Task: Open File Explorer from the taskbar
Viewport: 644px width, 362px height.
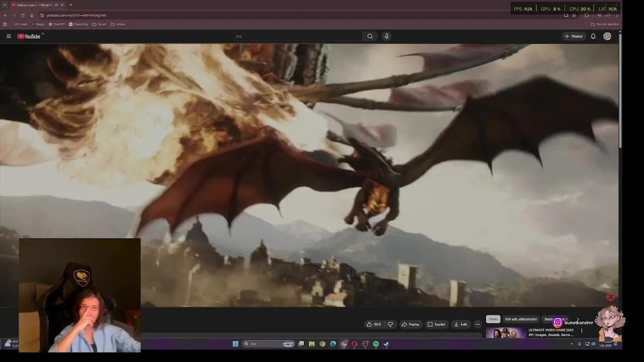Action: click(312, 344)
